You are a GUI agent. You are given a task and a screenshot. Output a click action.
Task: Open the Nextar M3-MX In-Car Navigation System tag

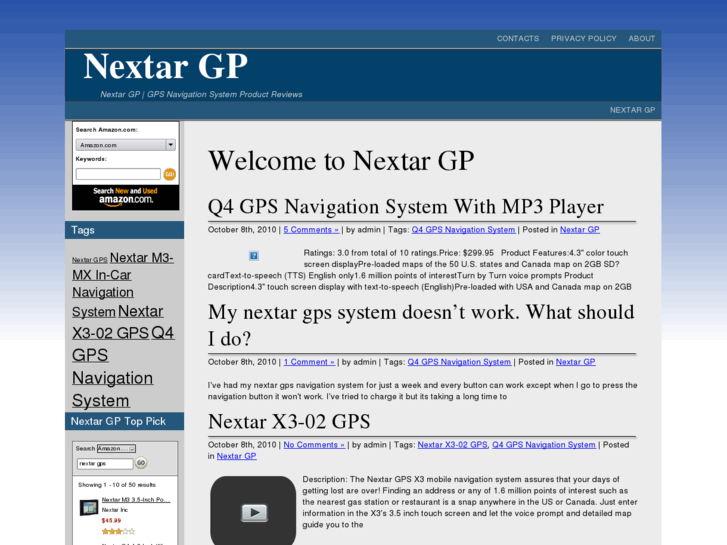click(x=123, y=284)
